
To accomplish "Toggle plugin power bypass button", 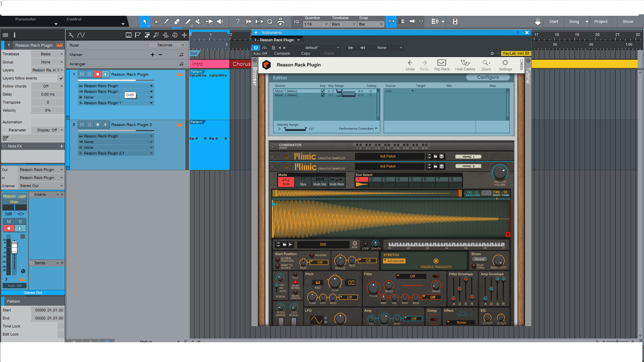I will [x=256, y=48].
